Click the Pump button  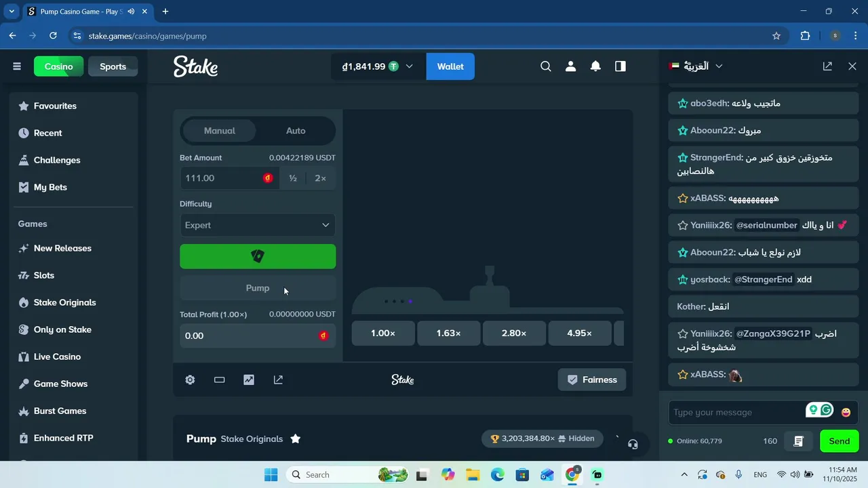coord(258,288)
